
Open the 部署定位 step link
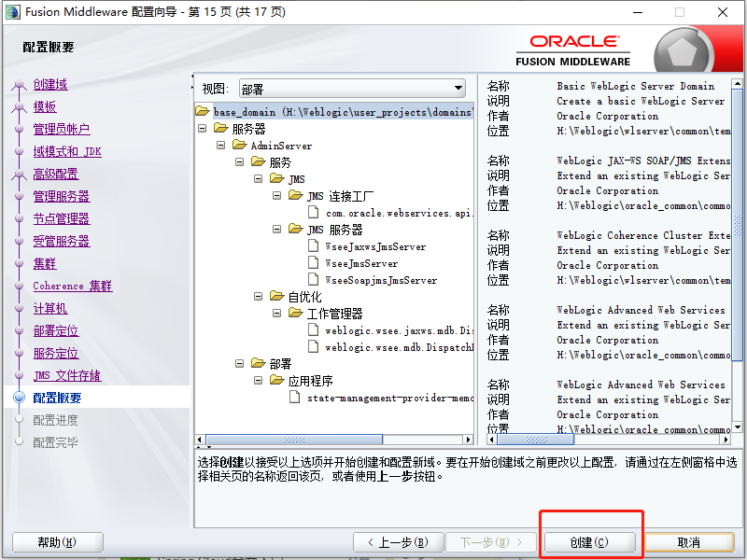56,330
